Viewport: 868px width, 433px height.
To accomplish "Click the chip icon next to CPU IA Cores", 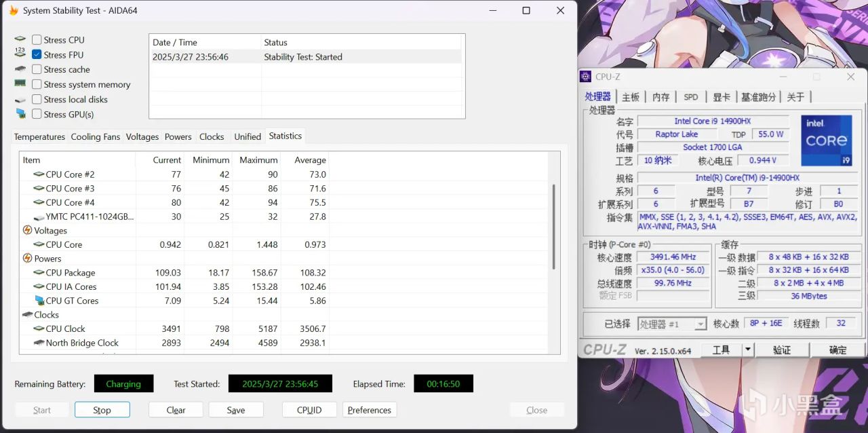I will pyautogui.click(x=39, y=286).
